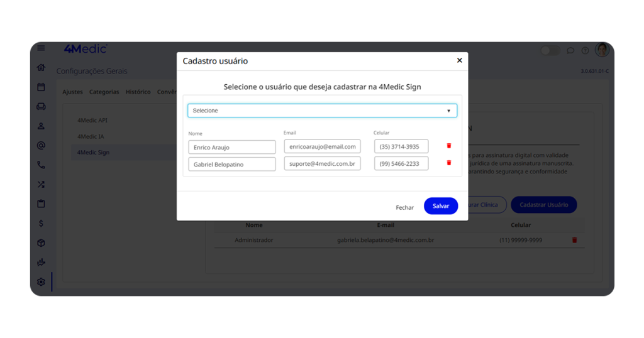Open the dollar finance icon in sidebar

point(41,223)
